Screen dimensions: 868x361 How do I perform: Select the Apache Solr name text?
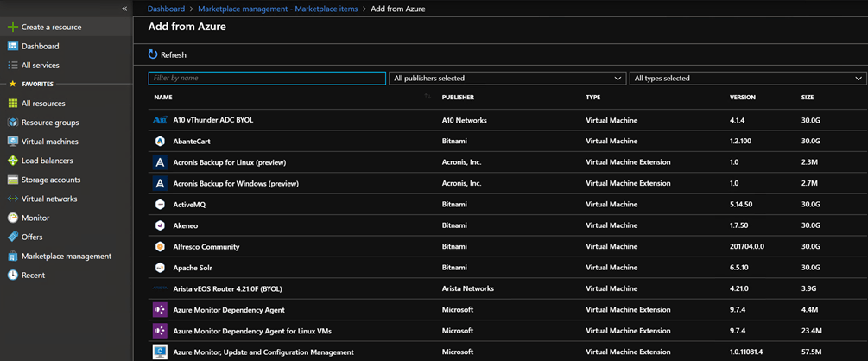[x=193, y=268]
